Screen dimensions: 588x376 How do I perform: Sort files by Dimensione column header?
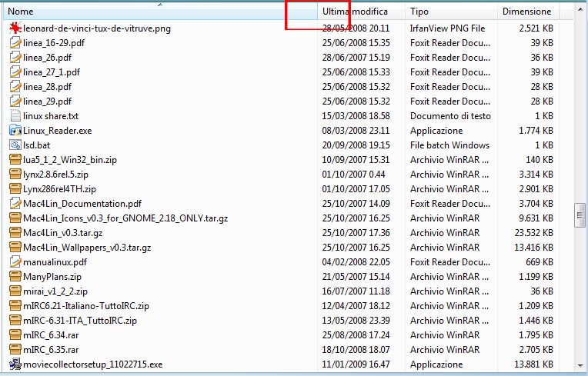[528, 12]
